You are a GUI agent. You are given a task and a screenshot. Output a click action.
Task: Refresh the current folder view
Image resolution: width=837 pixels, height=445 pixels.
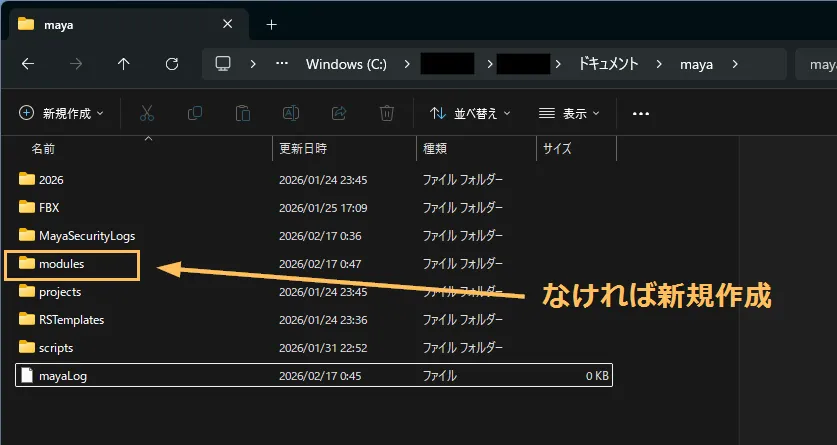172,63
